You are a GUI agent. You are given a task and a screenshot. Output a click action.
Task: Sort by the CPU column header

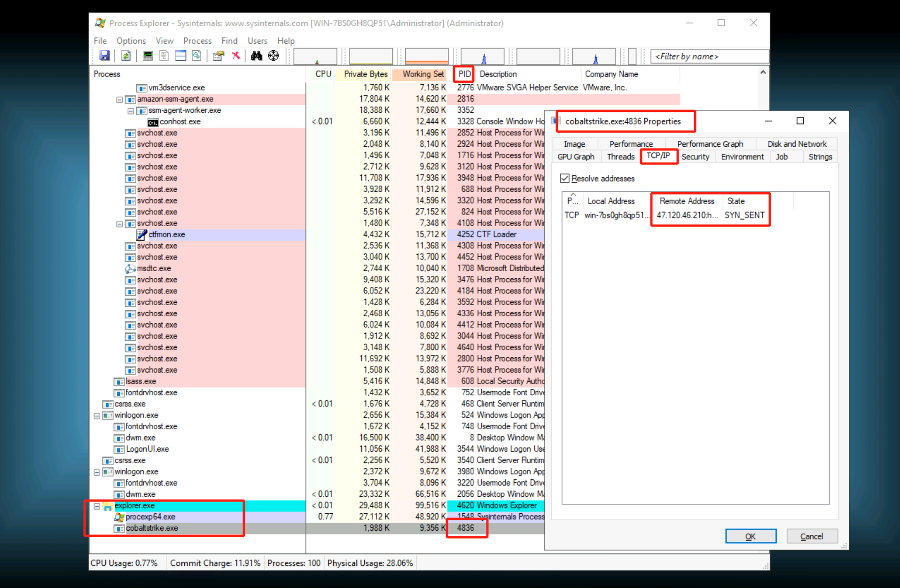pos(323,74)
